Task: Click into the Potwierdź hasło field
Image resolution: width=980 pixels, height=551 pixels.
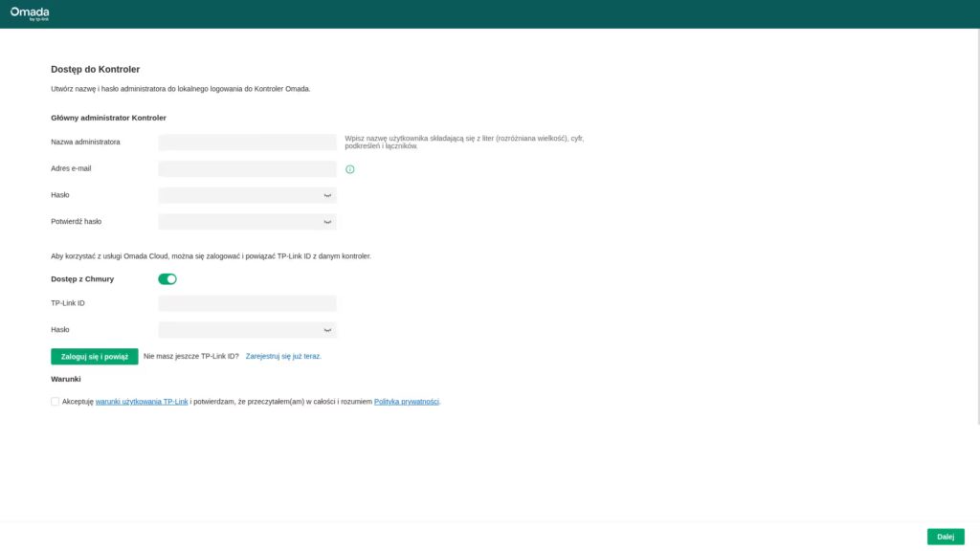Action: [x=239, y=222]
